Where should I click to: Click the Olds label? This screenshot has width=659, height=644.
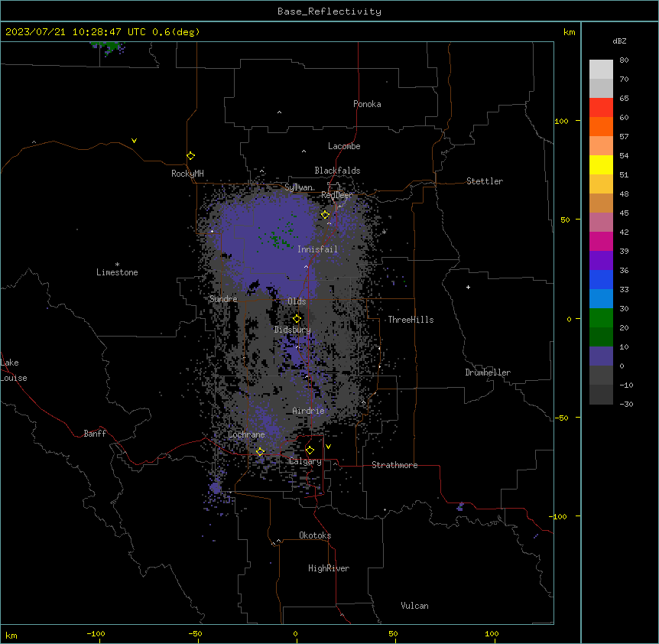coord(297,301)
